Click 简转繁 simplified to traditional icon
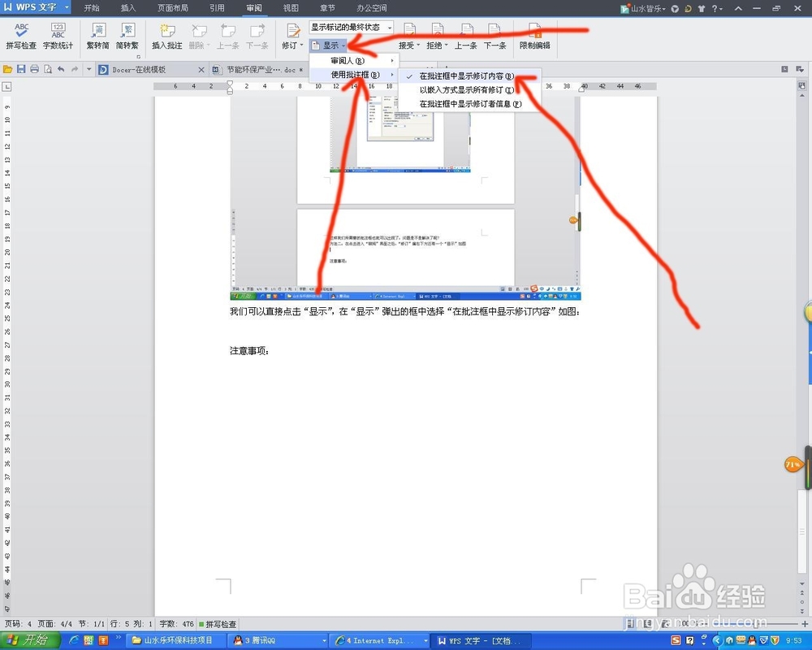812x650 pixels. click(127, 36)
